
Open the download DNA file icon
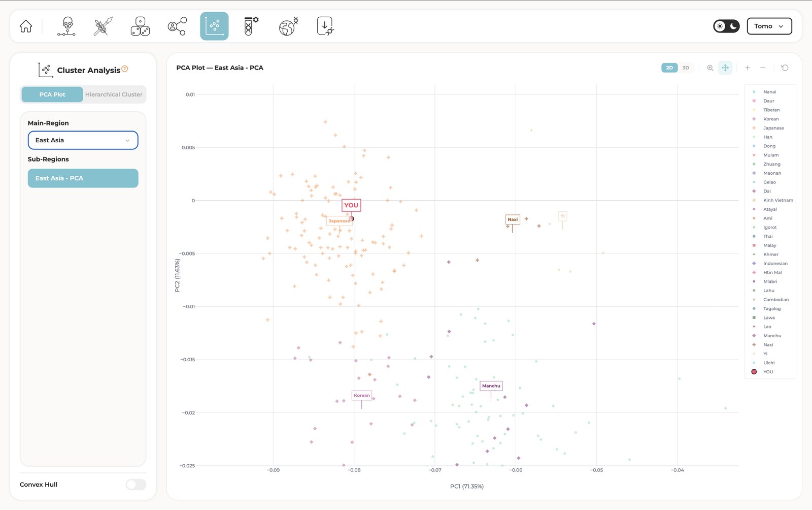(x=325, y=26)
